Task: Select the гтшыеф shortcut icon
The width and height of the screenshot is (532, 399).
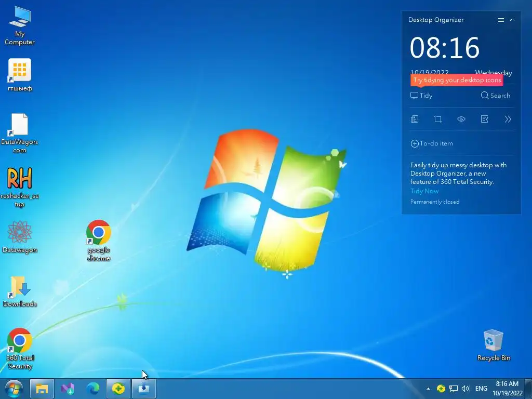Action: tap(20, 75)
